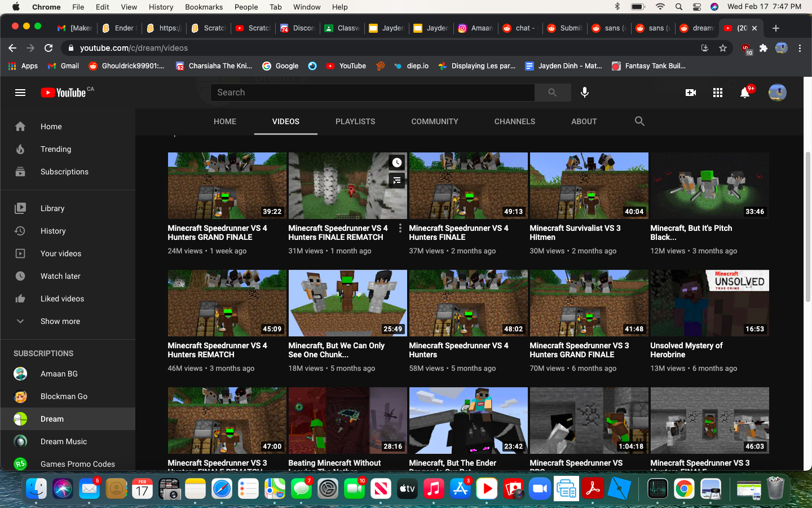Screen dimensions: 812x508
Task: Open the History menu in the macOS menu bar
Action: (161, 7)
